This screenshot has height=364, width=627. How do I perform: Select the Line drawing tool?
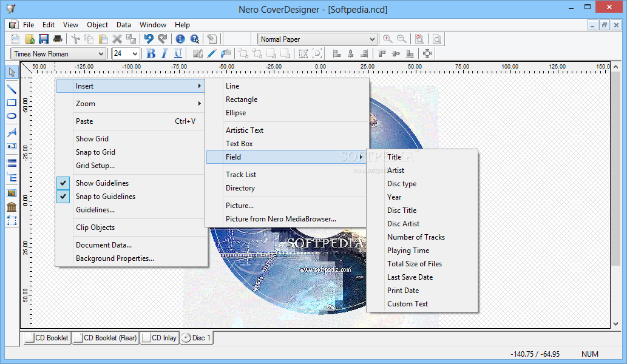point(12,89)
